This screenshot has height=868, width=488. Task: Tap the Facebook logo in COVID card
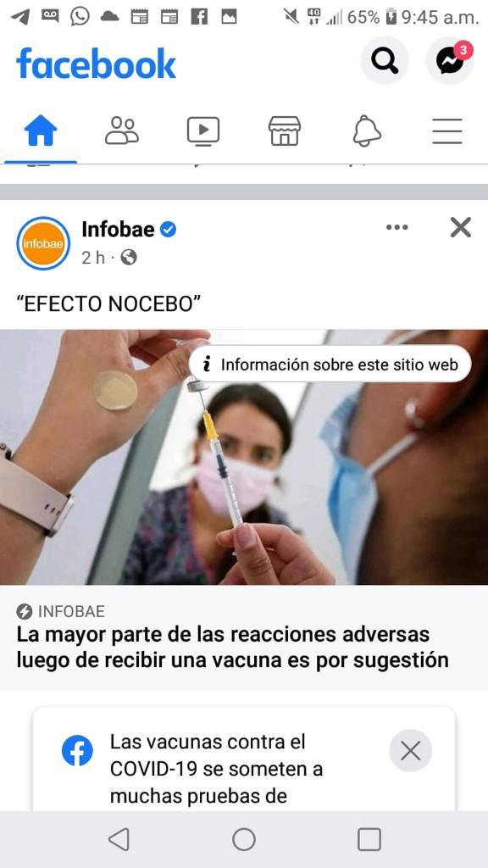tap(77, 751)
